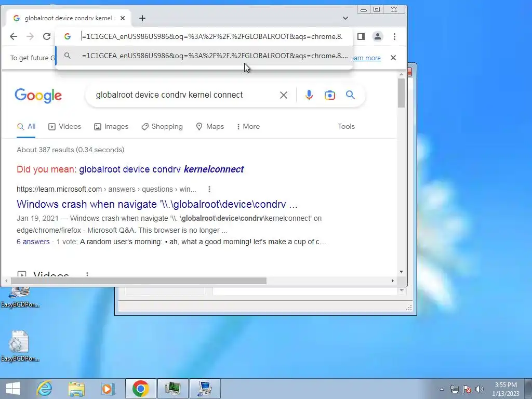Open search Tools options
The height and width of the screenshot is (399, 532).
pyautogui.click(x=346, y=127)
